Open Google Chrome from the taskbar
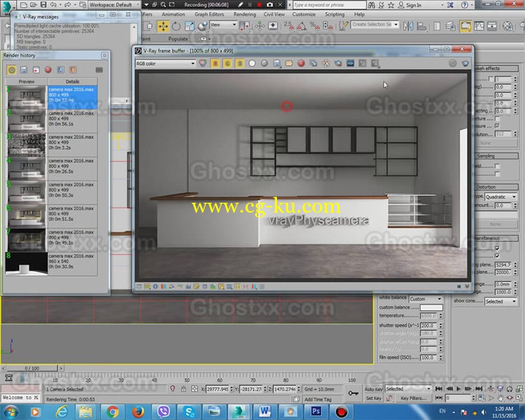The image size is (525, 420). click(112, 411)
